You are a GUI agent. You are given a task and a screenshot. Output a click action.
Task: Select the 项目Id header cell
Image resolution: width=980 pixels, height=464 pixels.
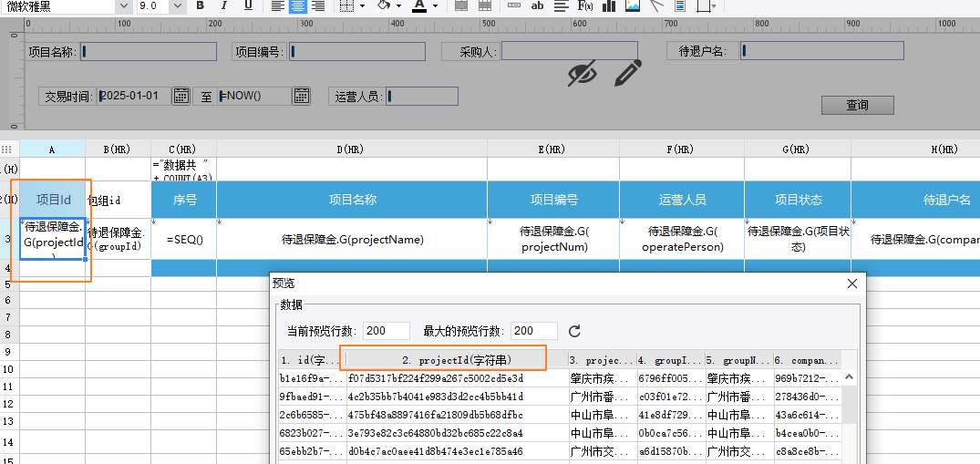point(53,200)
